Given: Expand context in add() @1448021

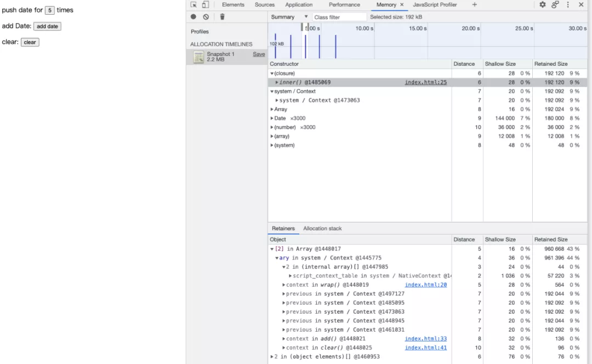Looking at the screenshot, I should click(x=283, y=339).
